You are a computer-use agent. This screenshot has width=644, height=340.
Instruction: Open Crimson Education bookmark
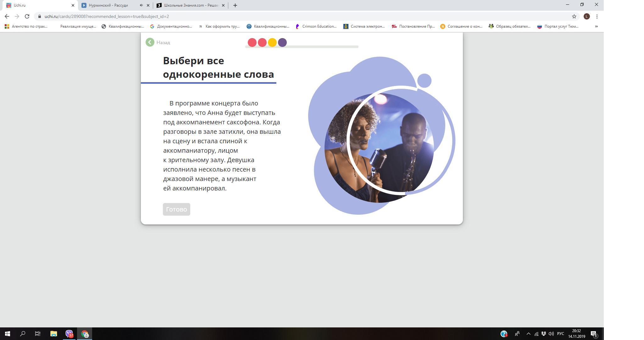pos(316,26)
